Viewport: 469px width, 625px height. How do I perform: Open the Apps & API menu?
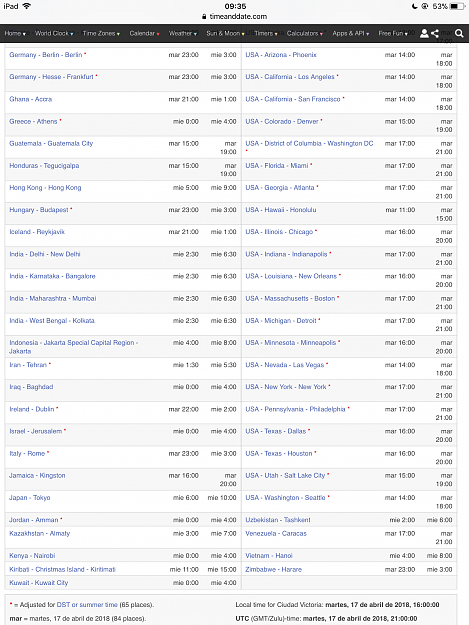(351, 33)
